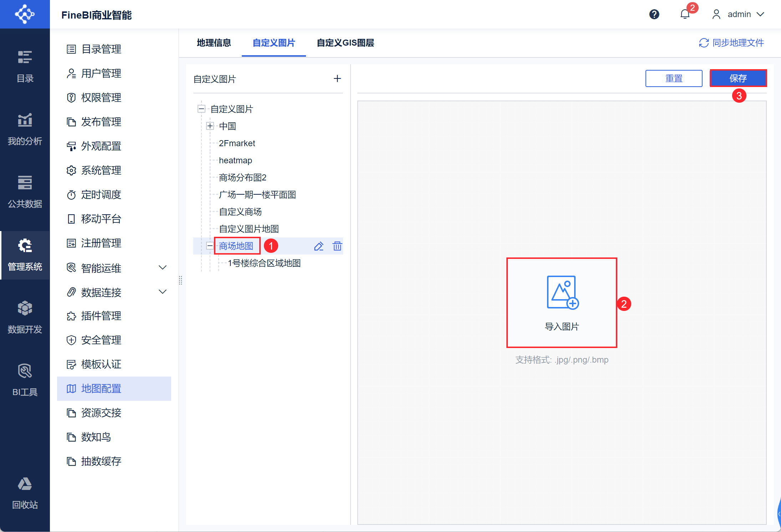Image resolution: width=781 pixels, height=532 pixels.
Task: Select 2Fmarket in the image tree
Action: (237, 143)
